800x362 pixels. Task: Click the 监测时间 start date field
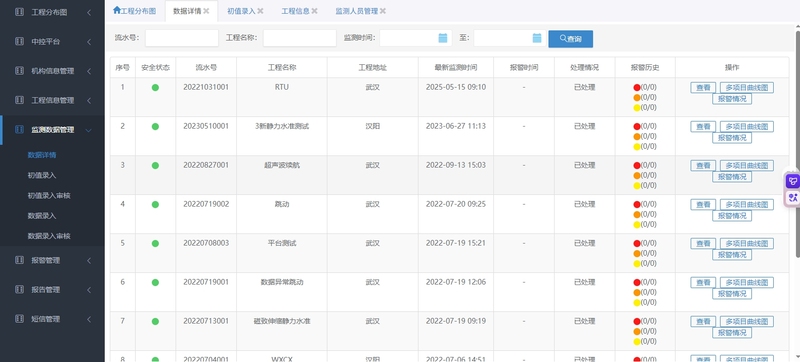pos(416,38)
